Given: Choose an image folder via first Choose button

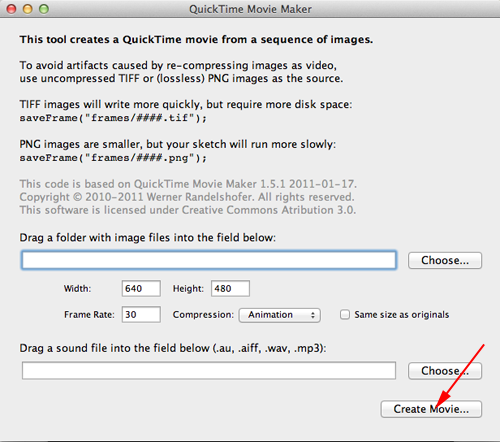Looking at the screenshot, I should click(445, 260).
